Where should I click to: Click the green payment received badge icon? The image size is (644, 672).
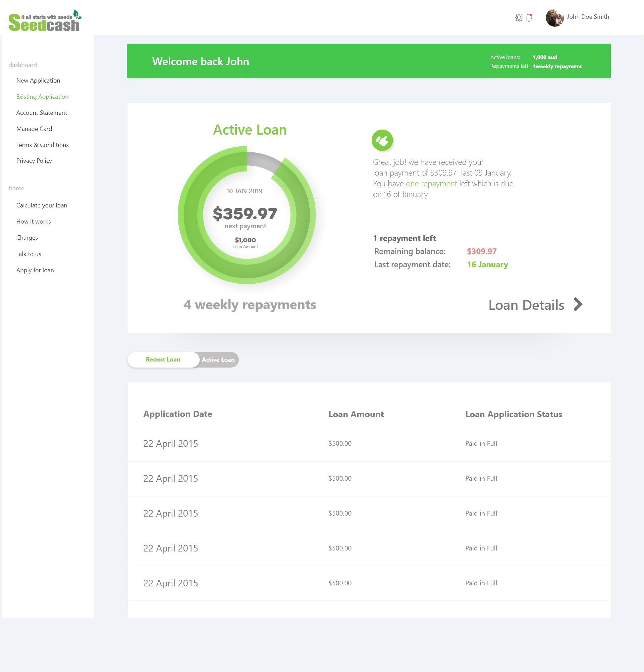[x=382, y=140]
